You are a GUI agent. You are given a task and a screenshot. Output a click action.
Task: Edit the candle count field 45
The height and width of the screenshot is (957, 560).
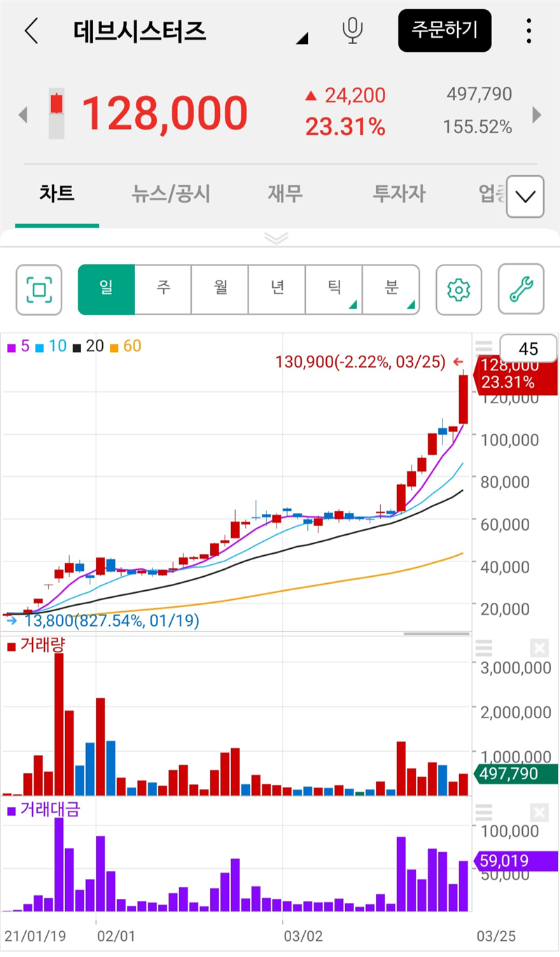pos(528,349)
